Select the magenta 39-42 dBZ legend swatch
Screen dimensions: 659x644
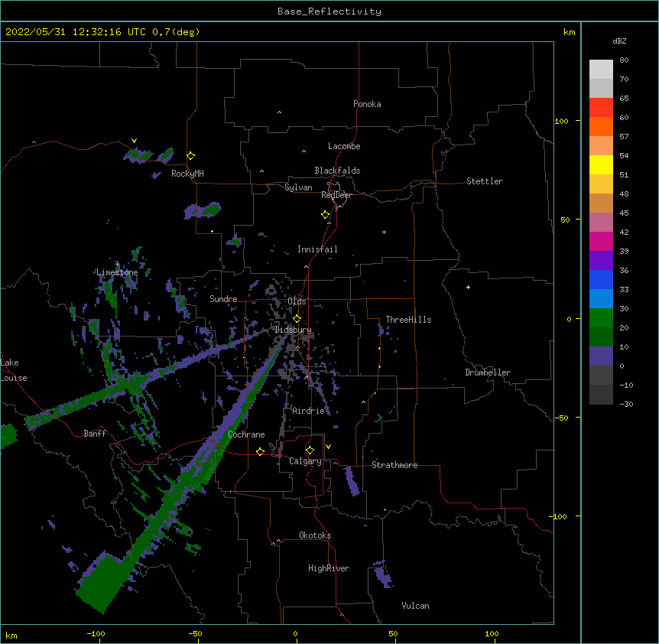click(x=601, y=241)
